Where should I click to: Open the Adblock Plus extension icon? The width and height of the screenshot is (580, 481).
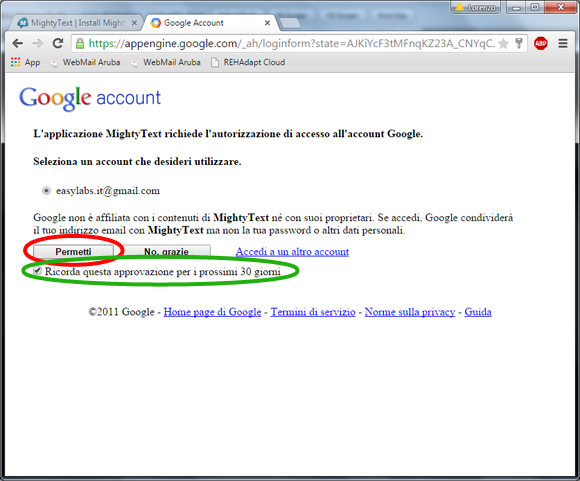click(540, 44)
